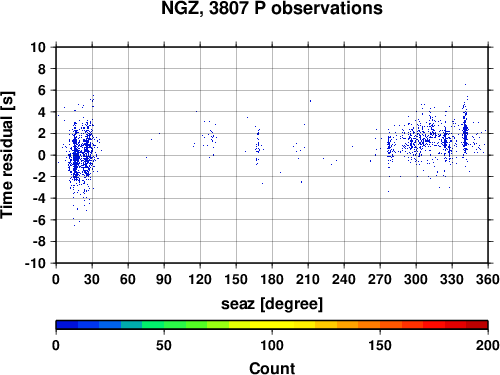This screenshot has height=375, width=500.
Task: Click the 180 tick label on x-axis
Action: (x=272, y=279)
